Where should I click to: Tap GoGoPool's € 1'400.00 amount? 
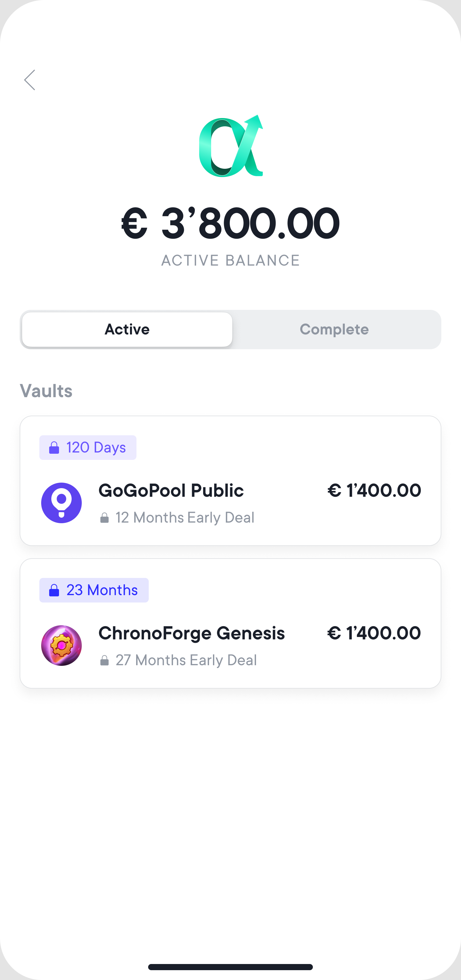pyautogui.click(x=374, y=490)
